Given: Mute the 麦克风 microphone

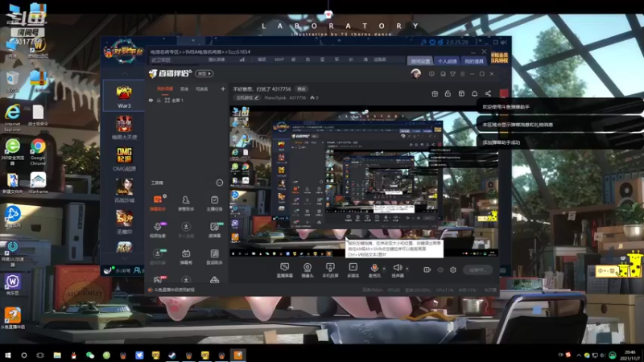Looking at the screenshot, I should point(374,270).
